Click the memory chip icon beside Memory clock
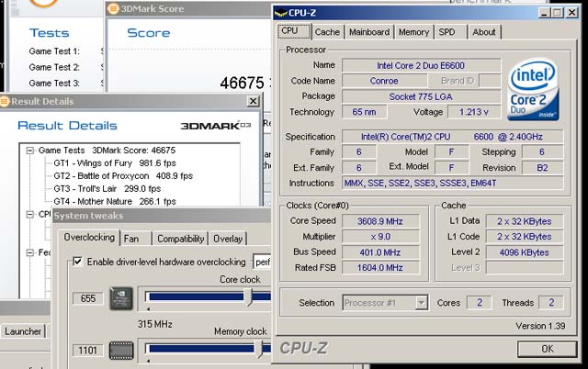Image resolution: width=588 pixels, height=369 pixels. [x=121, y=351]
